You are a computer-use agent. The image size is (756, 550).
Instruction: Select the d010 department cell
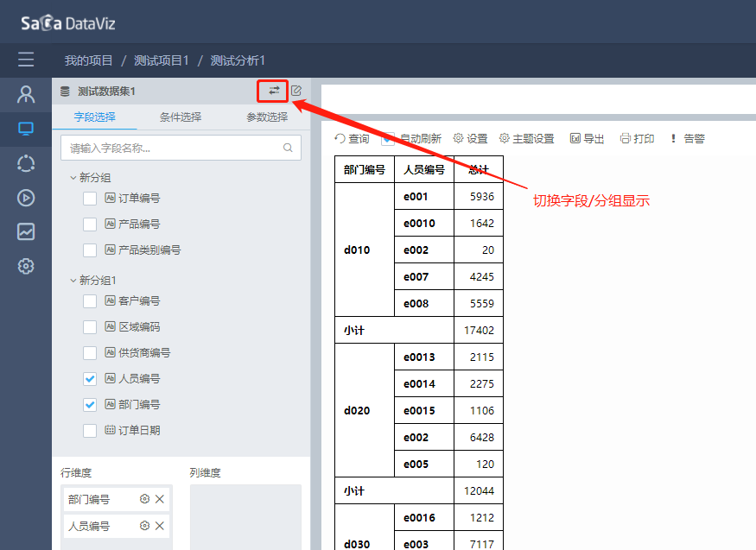click(x=365, y=250)
